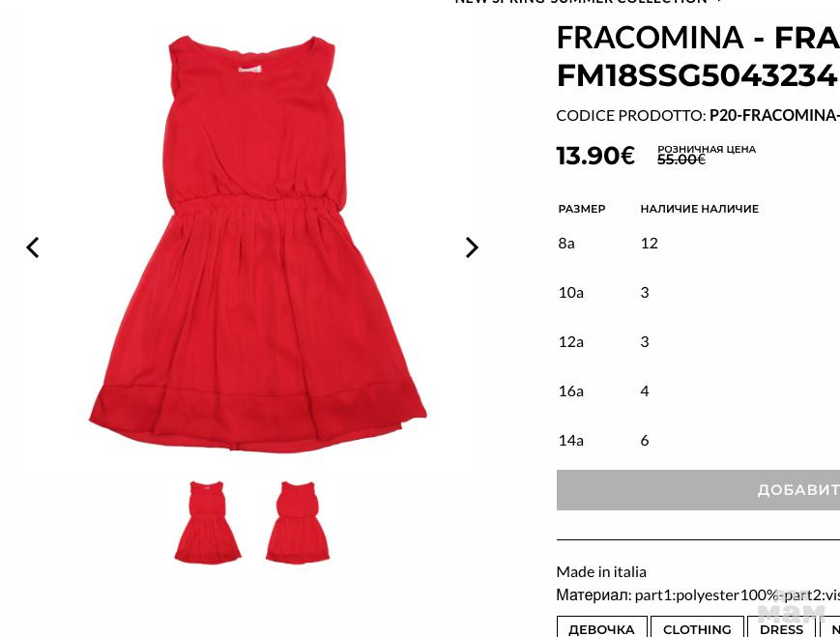The image size is (840, 637).
Task: Click the РАЗМЕР column header
Action: 582,209
